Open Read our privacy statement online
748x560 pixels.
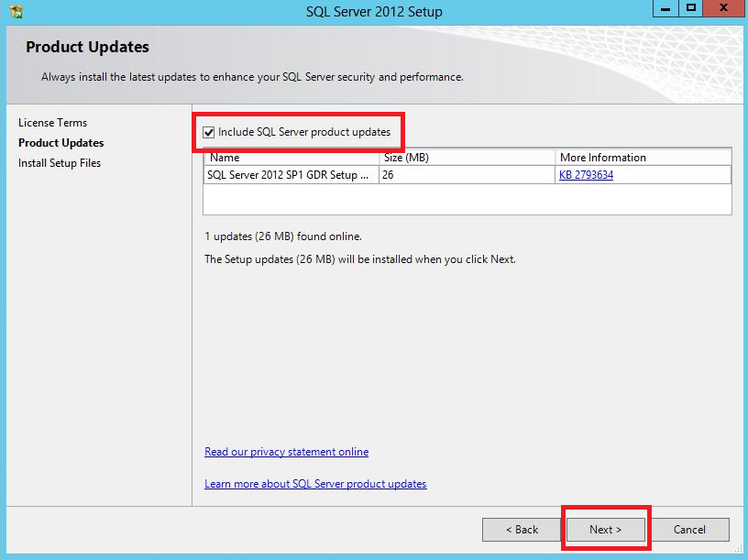(x=286, y=452)
